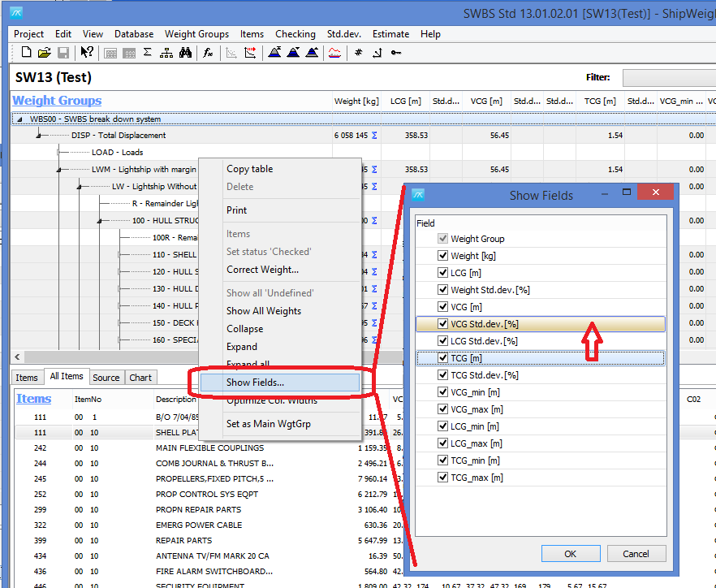Click the Open folder toolbar icon
The width and height of the screenshot is (716, 588).
(44, 53)
